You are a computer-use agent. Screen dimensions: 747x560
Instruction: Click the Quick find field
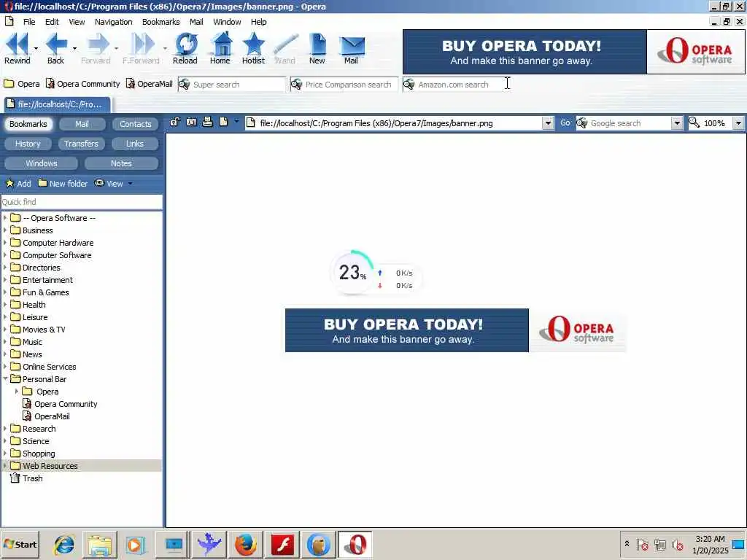[82, 202]
